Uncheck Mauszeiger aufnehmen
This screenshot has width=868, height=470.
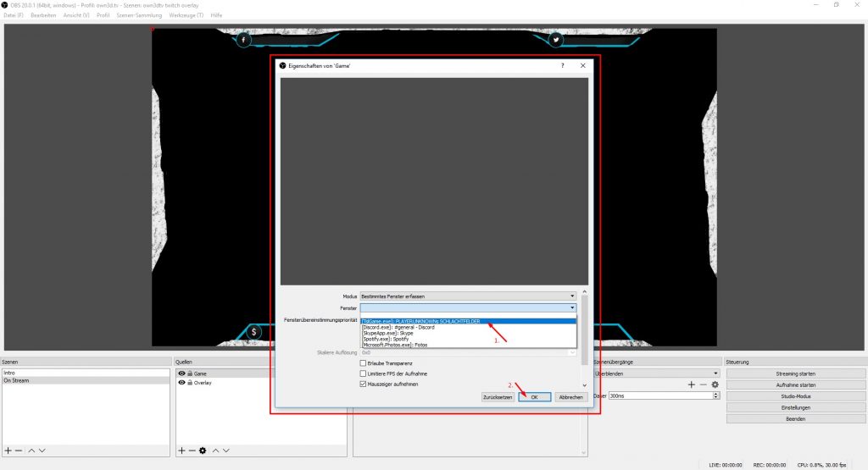pyautogui.click(x=364, y=384)
